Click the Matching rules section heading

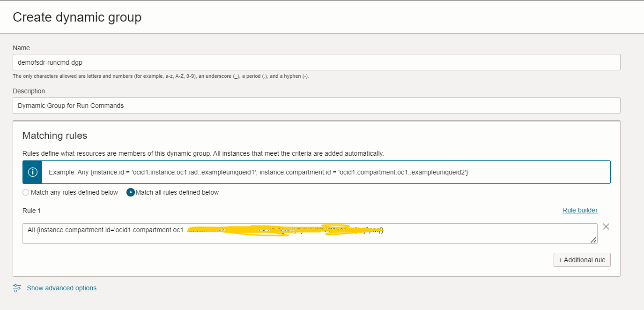(x=54, y=136)
